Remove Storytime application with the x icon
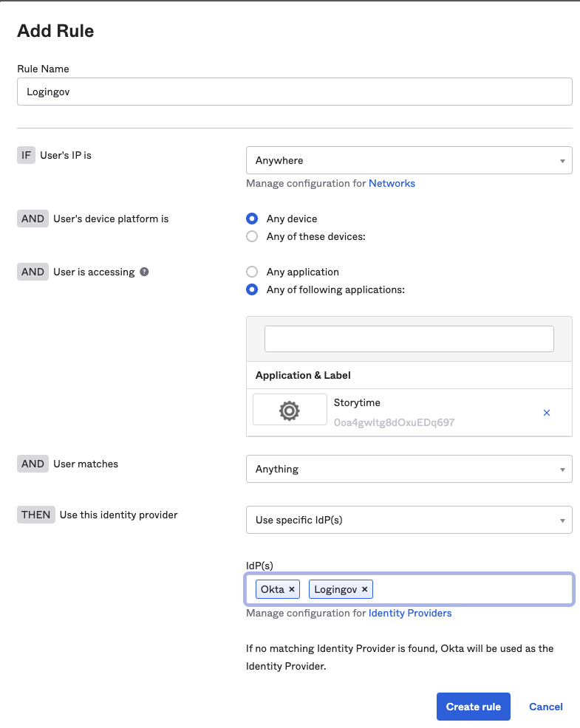Image resolution: width=580 pixels, height=728 pixels. point(547,413)
